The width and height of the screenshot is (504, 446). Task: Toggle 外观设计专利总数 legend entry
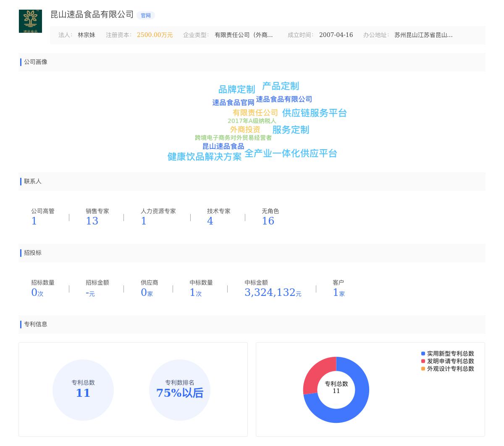[450, 369]
